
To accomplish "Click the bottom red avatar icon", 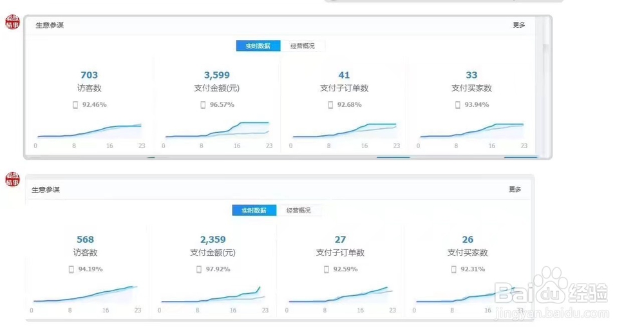I will [x=12, y=179].
